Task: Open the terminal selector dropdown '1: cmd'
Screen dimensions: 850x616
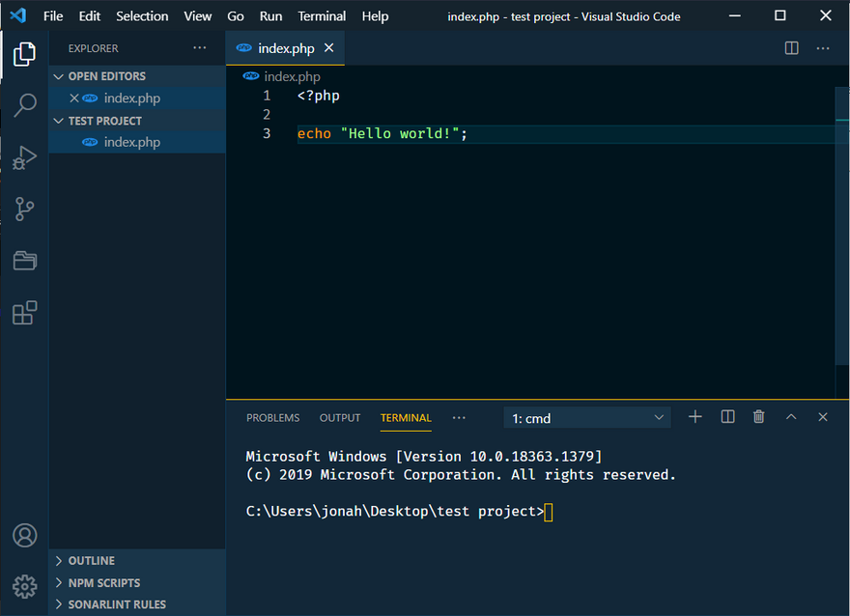Action: 587,418
